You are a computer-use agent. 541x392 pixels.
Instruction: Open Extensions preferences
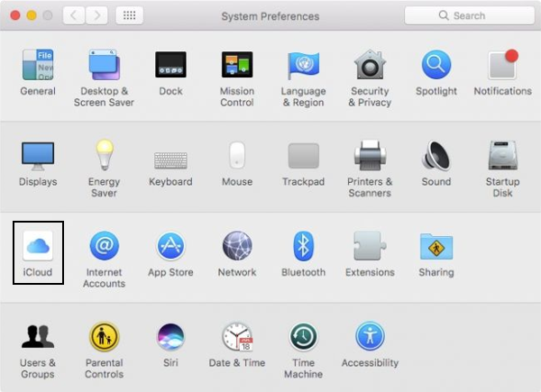click(370, 254)
